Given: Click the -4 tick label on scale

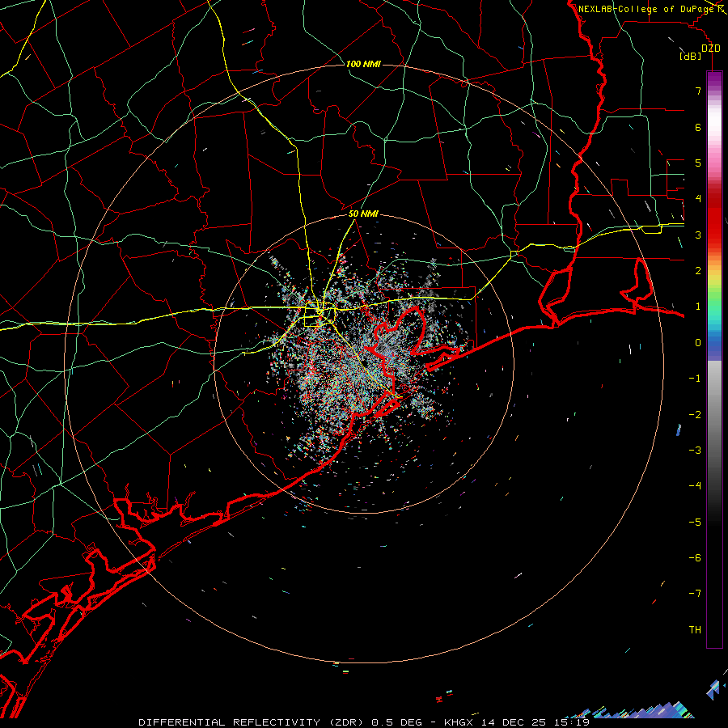Looking at the screenshot, I should tap(695, 486).
